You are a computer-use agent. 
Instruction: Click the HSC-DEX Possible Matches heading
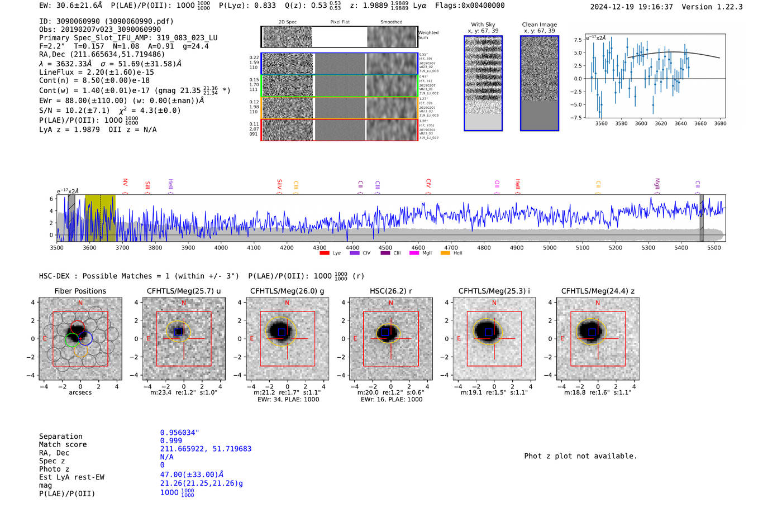coord(139,276)
